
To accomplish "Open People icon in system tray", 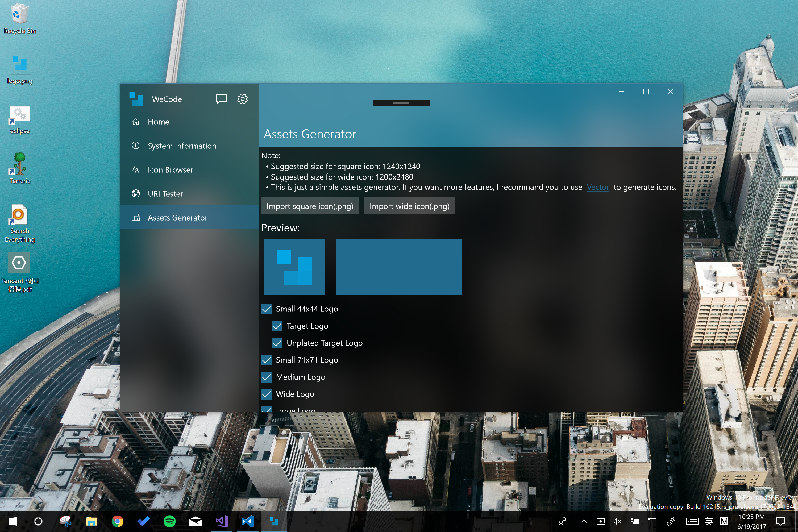I will point(563,521).
